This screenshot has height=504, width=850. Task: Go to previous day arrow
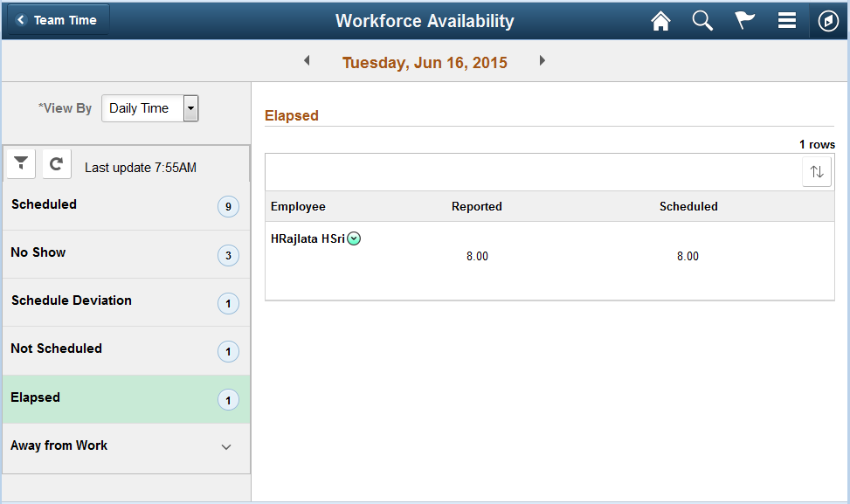307,60
